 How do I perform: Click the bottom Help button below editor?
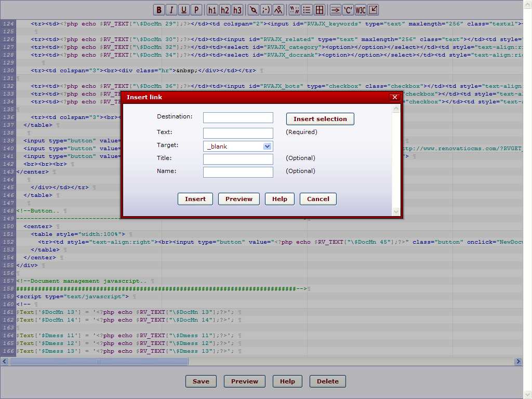coord(287,381)
